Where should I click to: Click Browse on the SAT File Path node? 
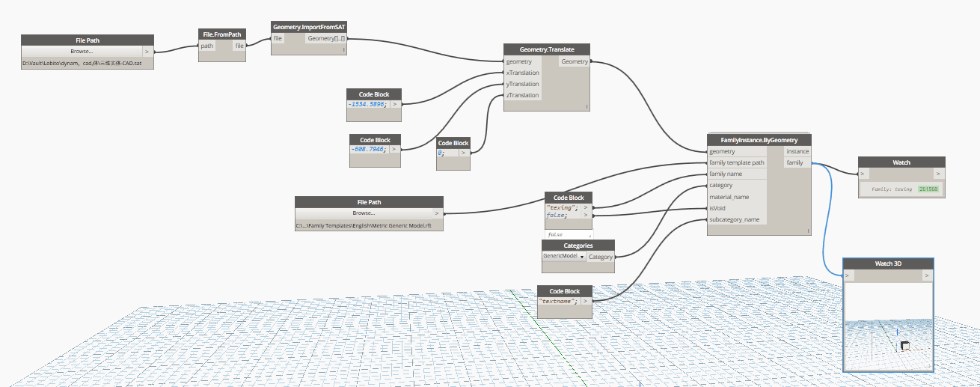(x=82, y=52)
